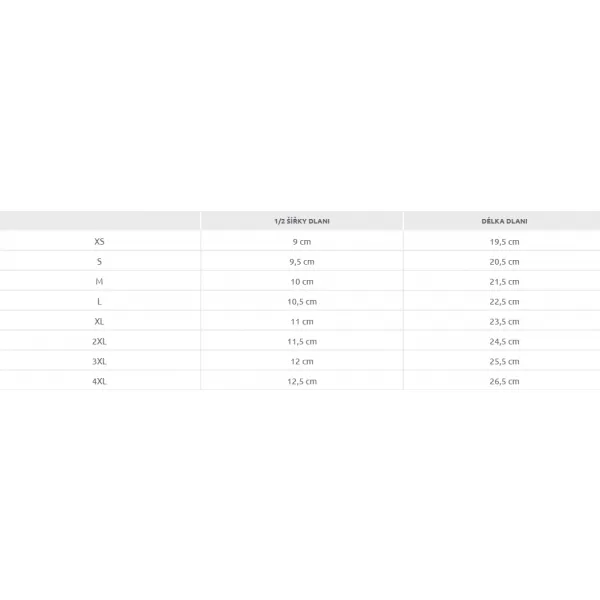Click the 12,5 cm palm width cell
Image resolution: width=600 pixels, height=600 pixels.
point(302,381)
